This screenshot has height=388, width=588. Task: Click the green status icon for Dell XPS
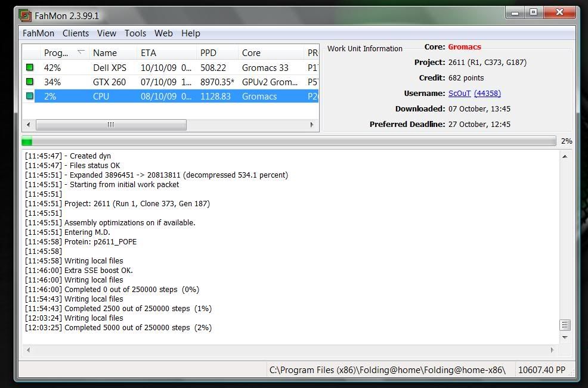click(30, 67)
